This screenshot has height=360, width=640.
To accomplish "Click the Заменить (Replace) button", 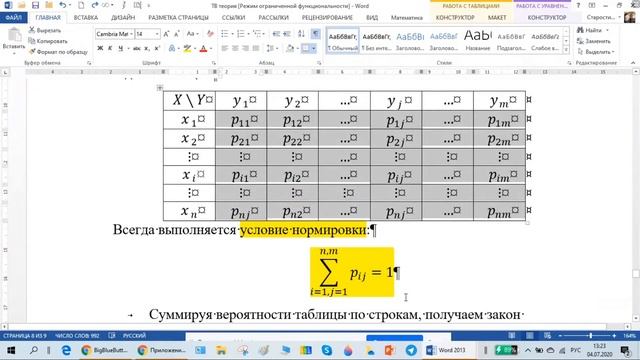I will tap(594, 41).
